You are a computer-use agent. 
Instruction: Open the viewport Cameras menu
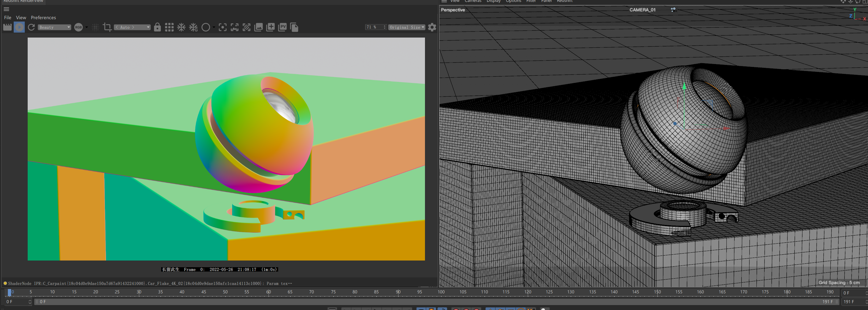tap(473, 1)
